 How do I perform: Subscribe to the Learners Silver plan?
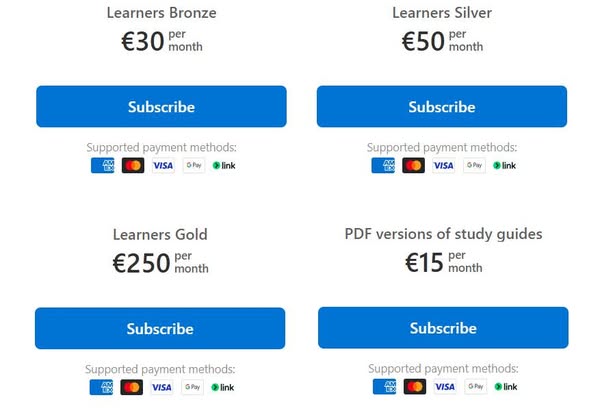[x=442, y=107]
